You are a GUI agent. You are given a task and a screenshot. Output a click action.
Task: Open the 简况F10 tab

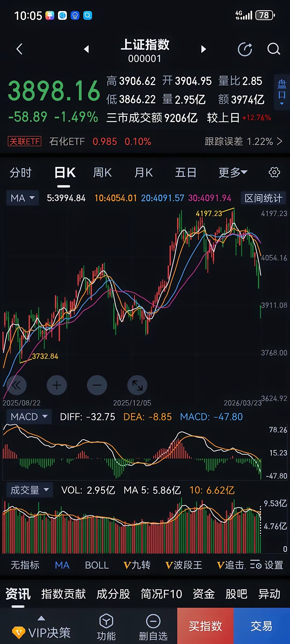tap(161, 594)
